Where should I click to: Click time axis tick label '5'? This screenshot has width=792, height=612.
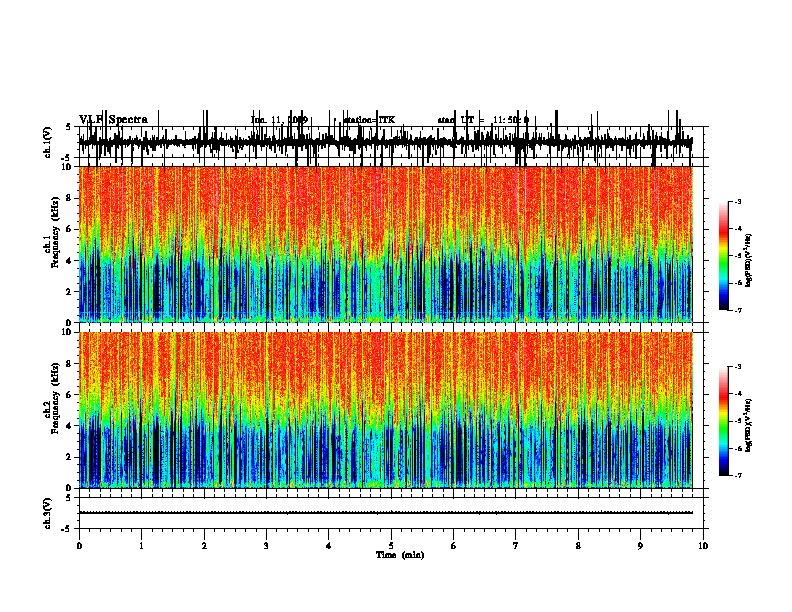tap(391, 546)
